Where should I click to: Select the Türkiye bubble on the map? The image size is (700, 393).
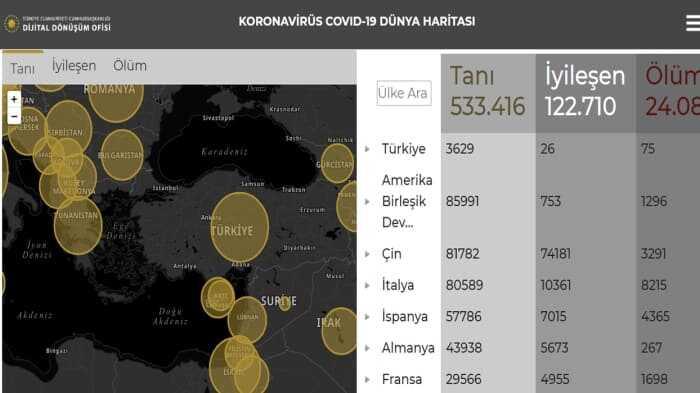pyautogui.click(x=240, y=227)
